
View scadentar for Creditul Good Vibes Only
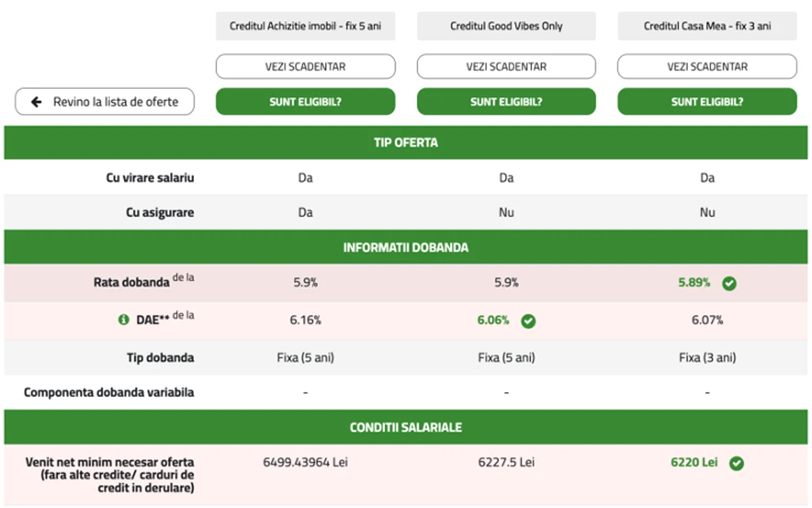pyautogui.click(x=506, y=66)
